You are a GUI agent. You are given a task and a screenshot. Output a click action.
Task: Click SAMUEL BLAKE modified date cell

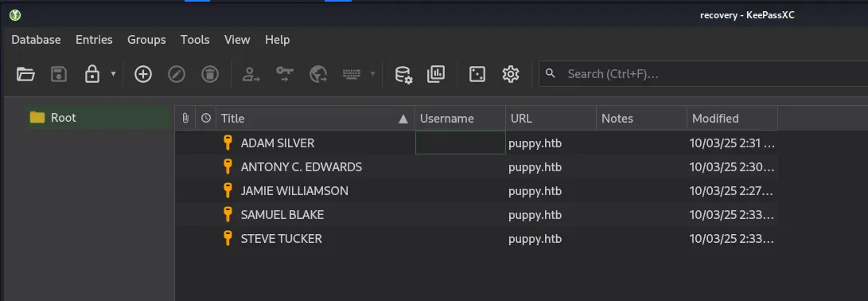tap(733, 214)
